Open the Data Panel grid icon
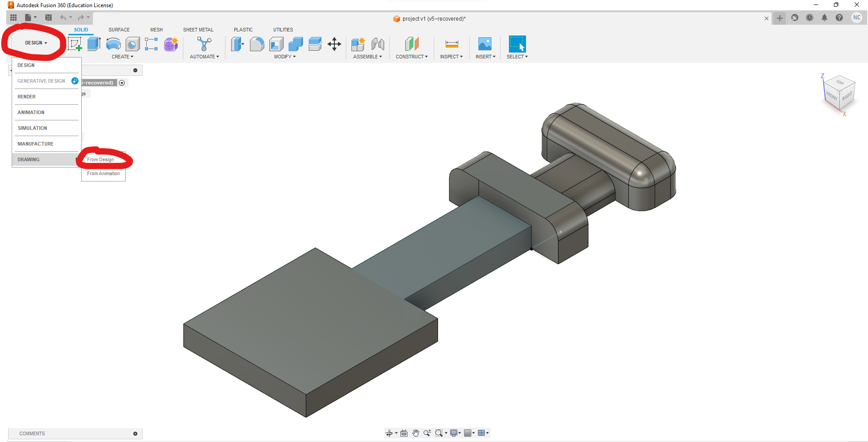 [x=13, y=18]
